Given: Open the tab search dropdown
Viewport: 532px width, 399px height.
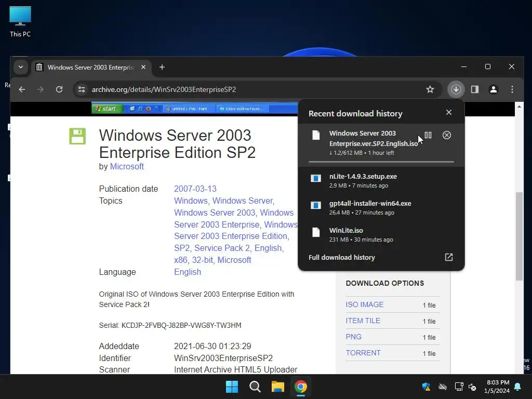Looking at the screenshot, I should coord(21,67).
